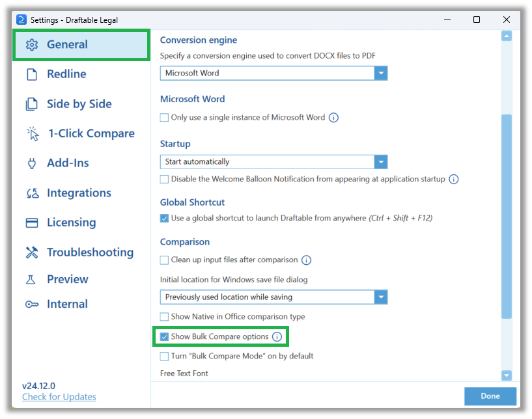532x419 pixels.
Task: Click the Done button
Action: (x=490, y=396)
